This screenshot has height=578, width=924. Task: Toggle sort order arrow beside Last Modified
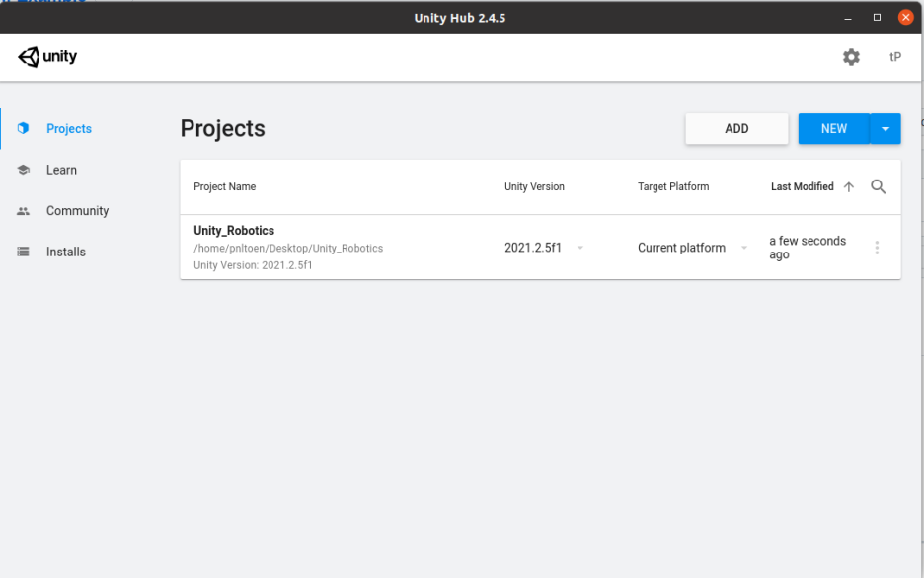coord(849,186)
